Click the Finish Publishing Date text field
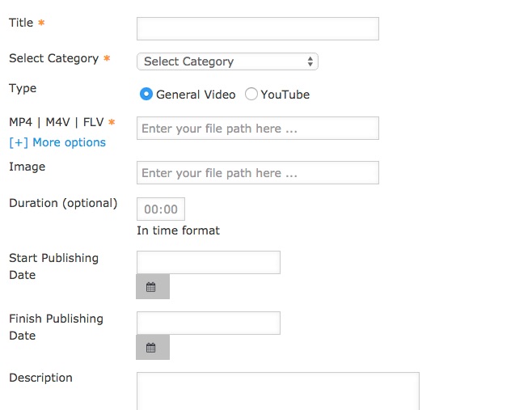This screenshot has width=532, height=410. pos(209,323)
